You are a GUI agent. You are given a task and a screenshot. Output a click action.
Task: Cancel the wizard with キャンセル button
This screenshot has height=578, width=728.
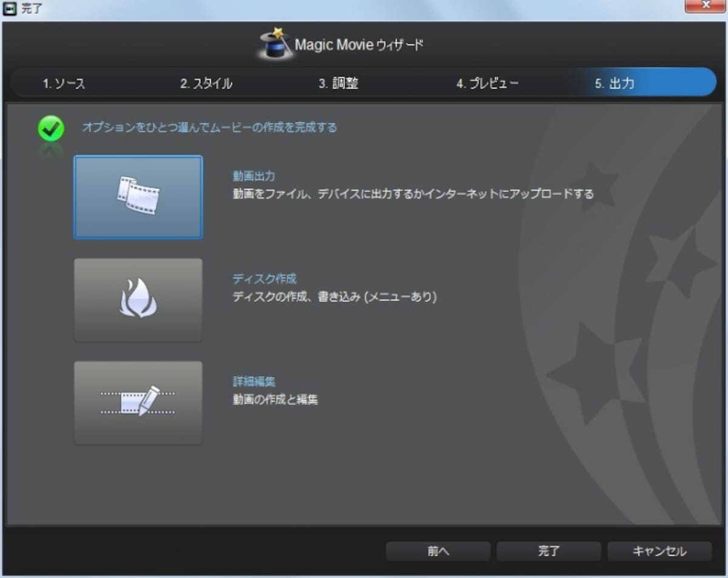tap(660, 551)
